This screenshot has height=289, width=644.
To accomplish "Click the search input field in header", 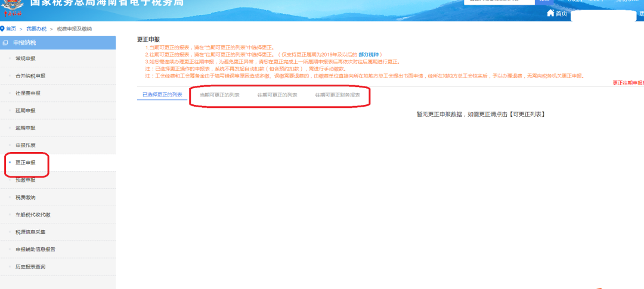I will [500, 2].
